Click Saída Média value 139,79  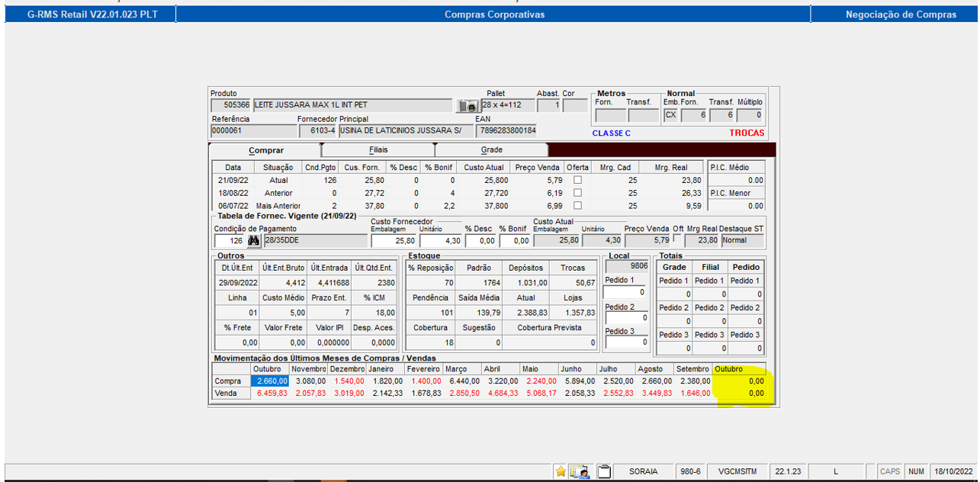480,312
